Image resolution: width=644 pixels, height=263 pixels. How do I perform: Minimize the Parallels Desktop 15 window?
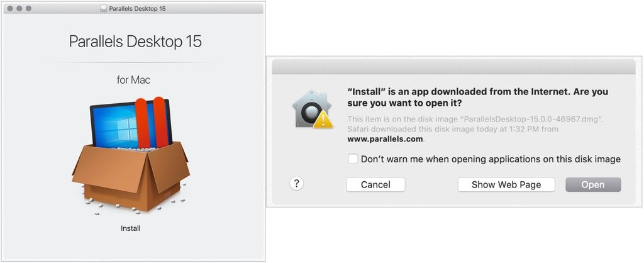tap(19, 8)
